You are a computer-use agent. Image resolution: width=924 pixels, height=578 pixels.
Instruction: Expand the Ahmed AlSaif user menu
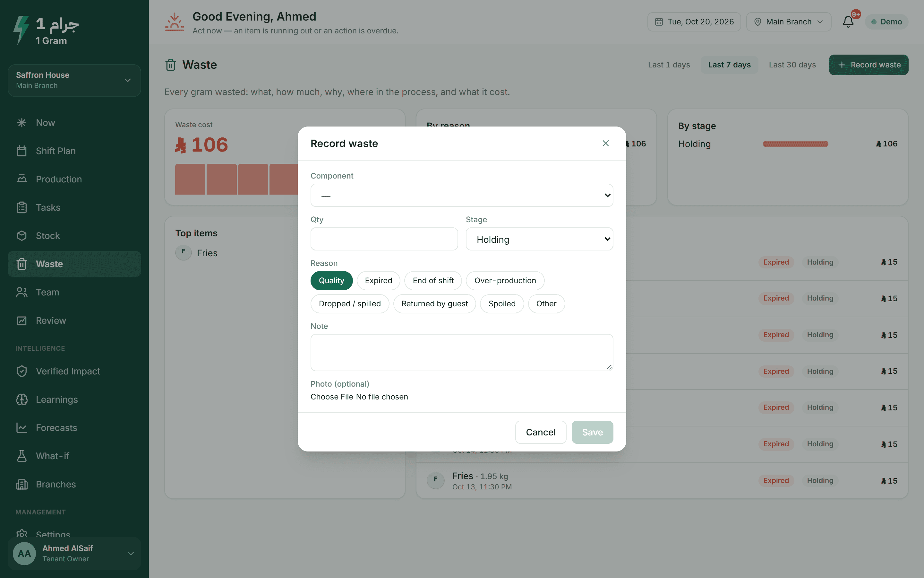pyautogui.click(x=74, y=553)
